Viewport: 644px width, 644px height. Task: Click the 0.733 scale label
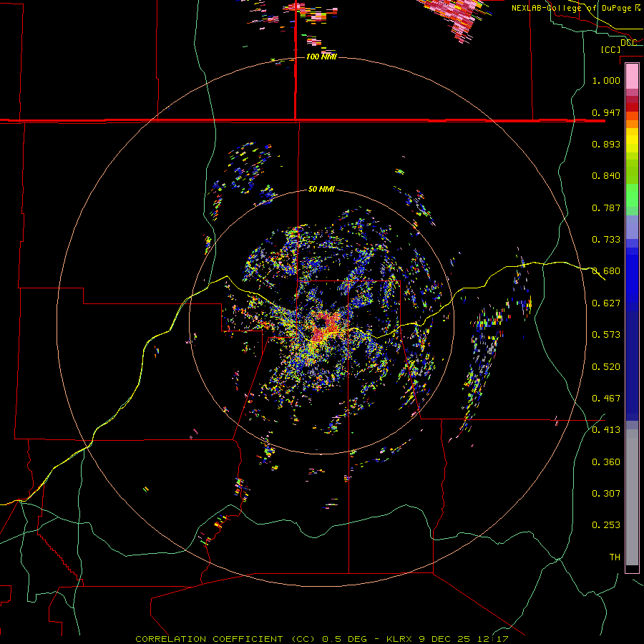tap(606, 240)
